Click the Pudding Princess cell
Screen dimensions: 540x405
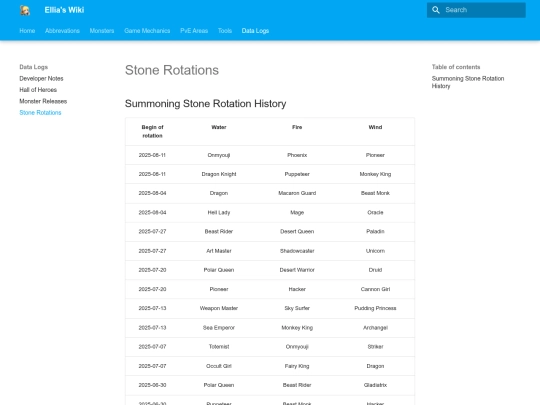click(375, 308)
